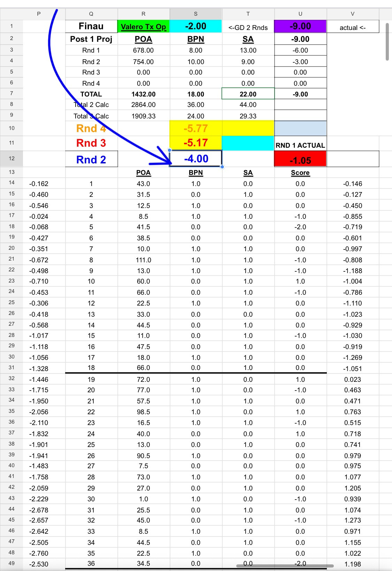The height and width of the screenshot is (571, 392).
Task: Select column header V
Action: click(353, 14)
